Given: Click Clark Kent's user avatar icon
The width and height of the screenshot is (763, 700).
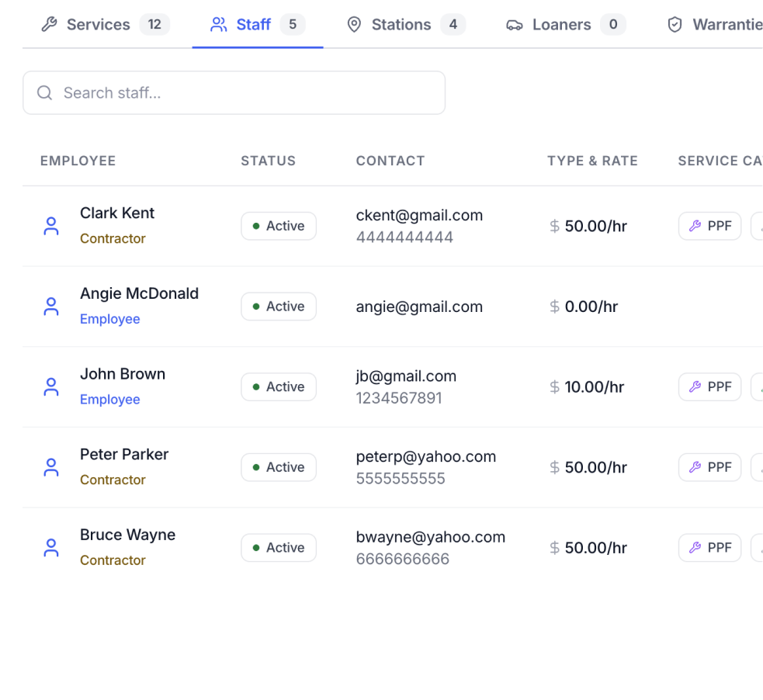Looking at the screenshot, I should pyautogui.click(x=51, y=226).
